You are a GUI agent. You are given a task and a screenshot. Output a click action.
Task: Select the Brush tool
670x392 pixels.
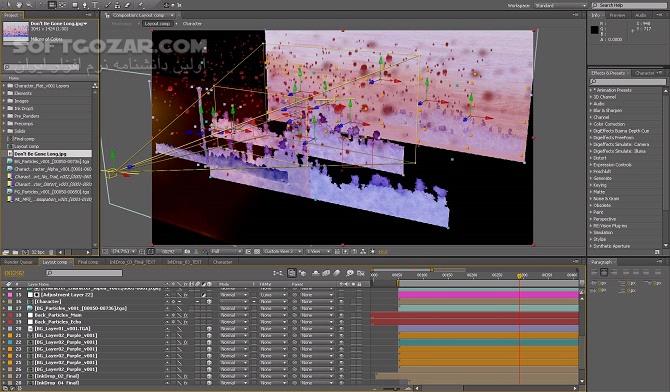point(108,5)
